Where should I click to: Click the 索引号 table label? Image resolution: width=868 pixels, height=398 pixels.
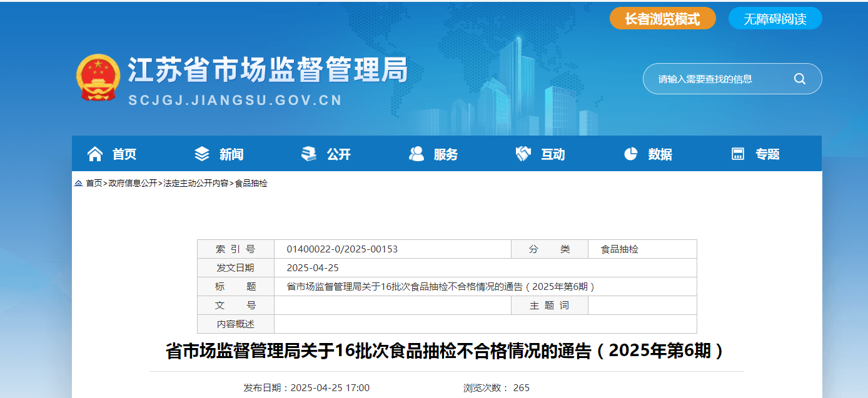coord(236,249)
